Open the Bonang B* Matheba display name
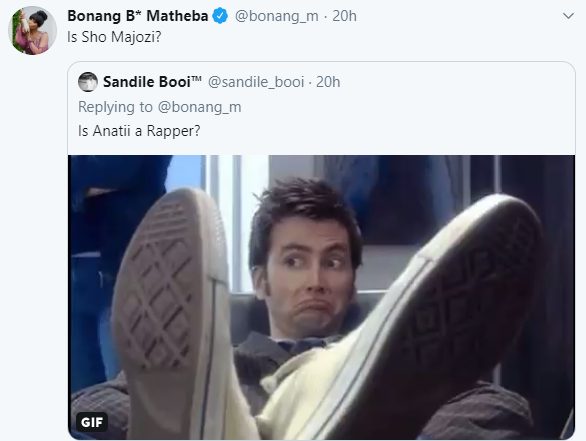Image resolution: width=586 pixels, height=441 pixels. pos(138,16)
